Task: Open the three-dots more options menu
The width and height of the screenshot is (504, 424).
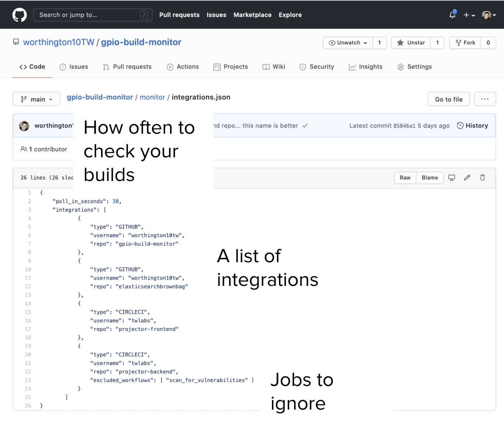Action: [x=485, y=99]
